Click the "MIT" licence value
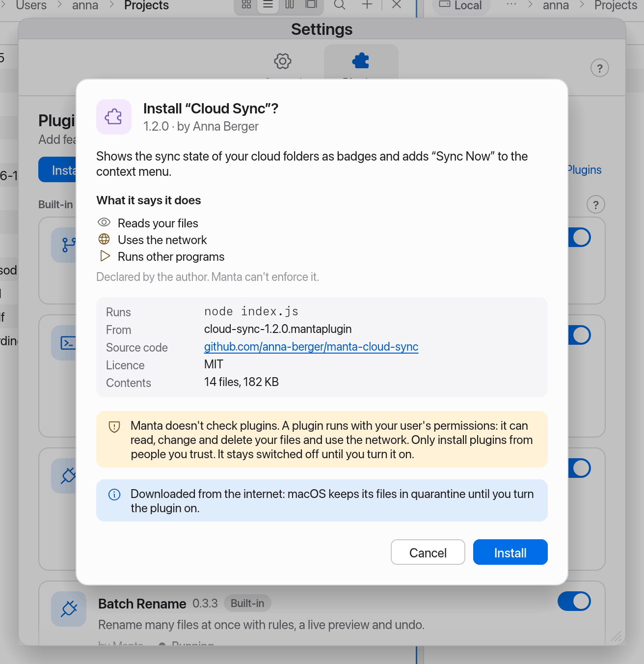The image size is (644, 664). click(x=214, y=364)
